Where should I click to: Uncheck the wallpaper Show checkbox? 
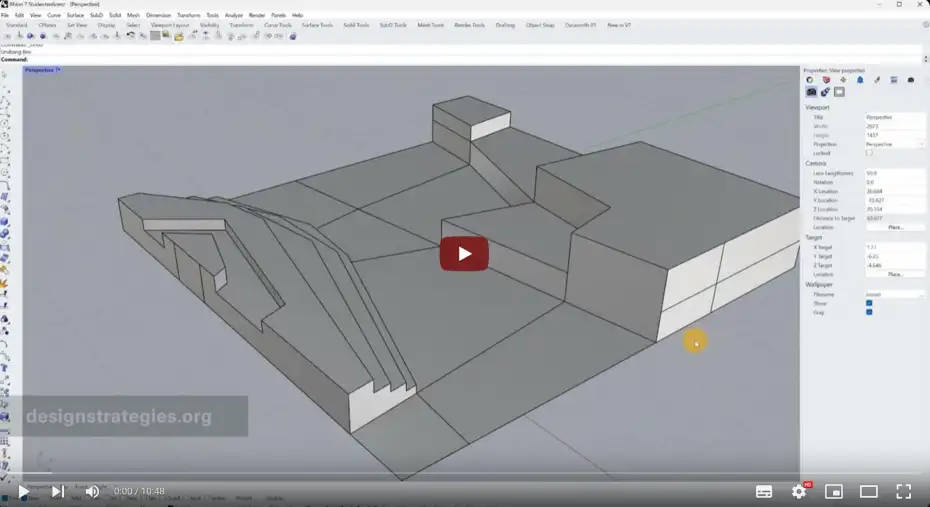click(x=869, y=303)
